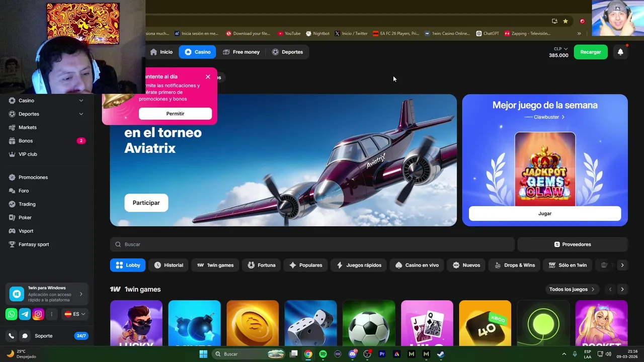Open the YouTube bookmark
The image size is (644, 362).
(289, 34)
